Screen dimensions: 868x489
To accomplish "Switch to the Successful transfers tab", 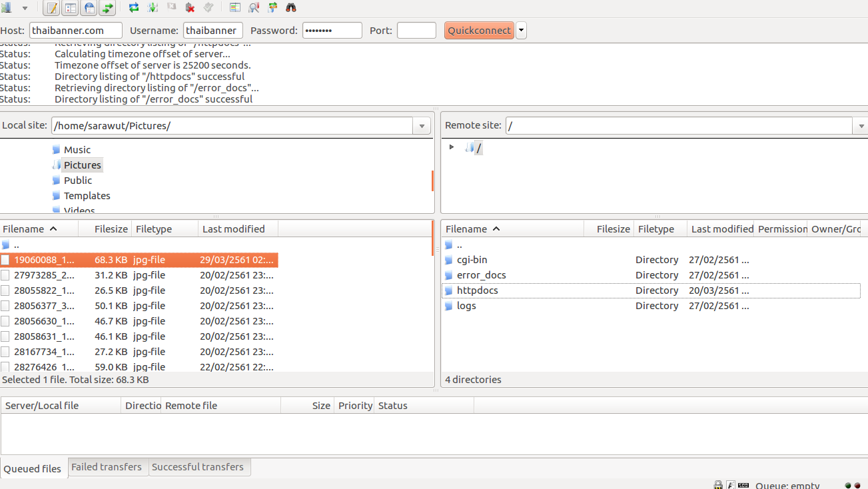I will [198, 467].
